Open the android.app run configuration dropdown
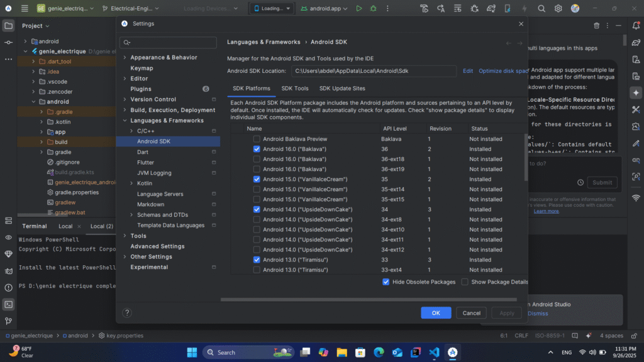 [325, 9]
